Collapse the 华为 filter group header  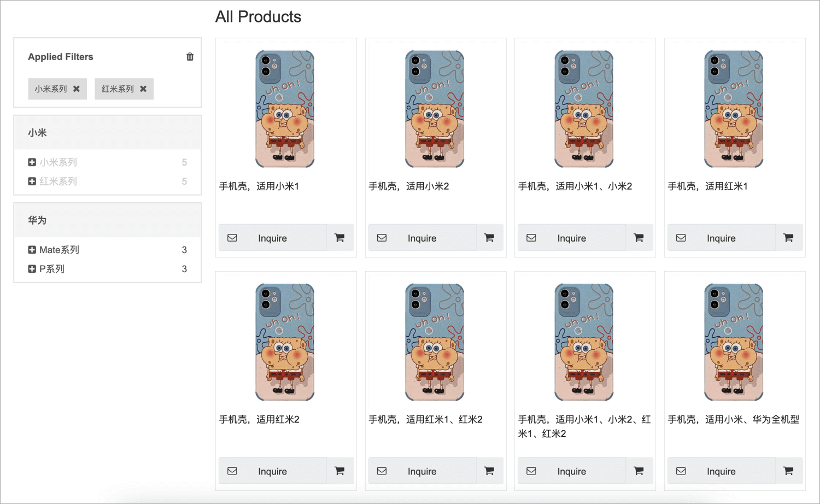click(x=108, y=220)
